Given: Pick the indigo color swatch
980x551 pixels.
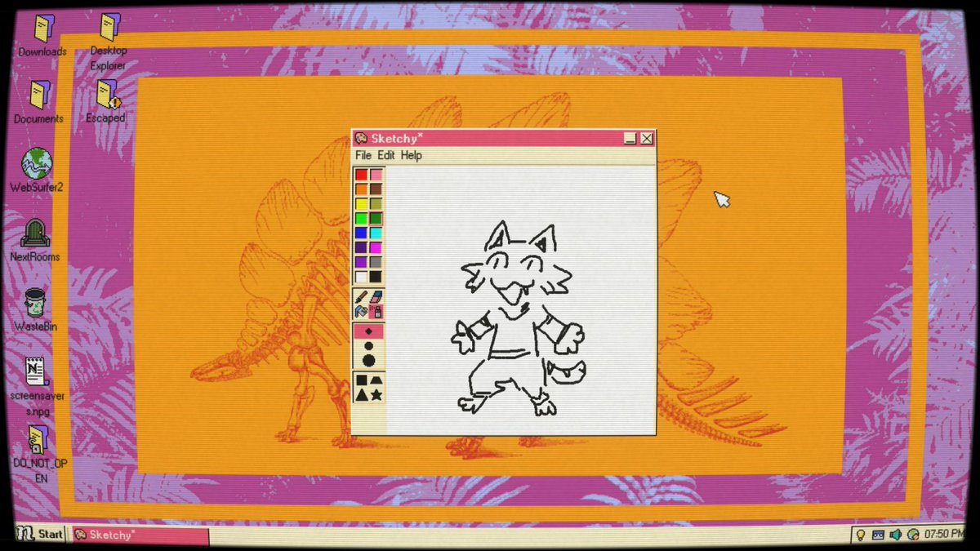Looking at the screenshot, I should [361, 247].
